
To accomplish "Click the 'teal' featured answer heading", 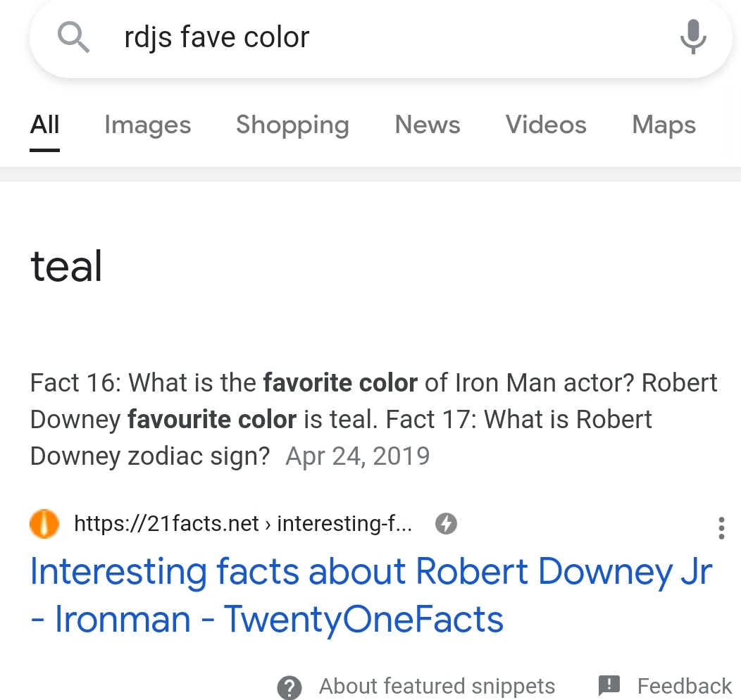I will 66,266.
